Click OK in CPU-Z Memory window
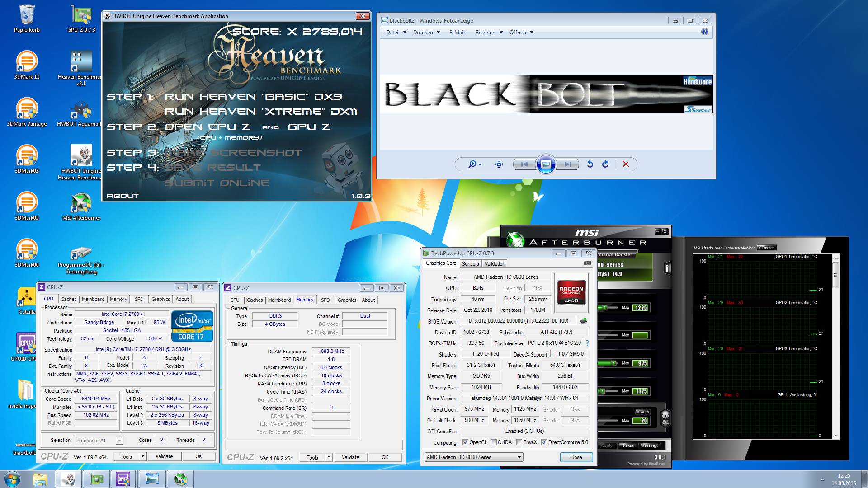The image size is (868, 488). click(x=385, y=457)
